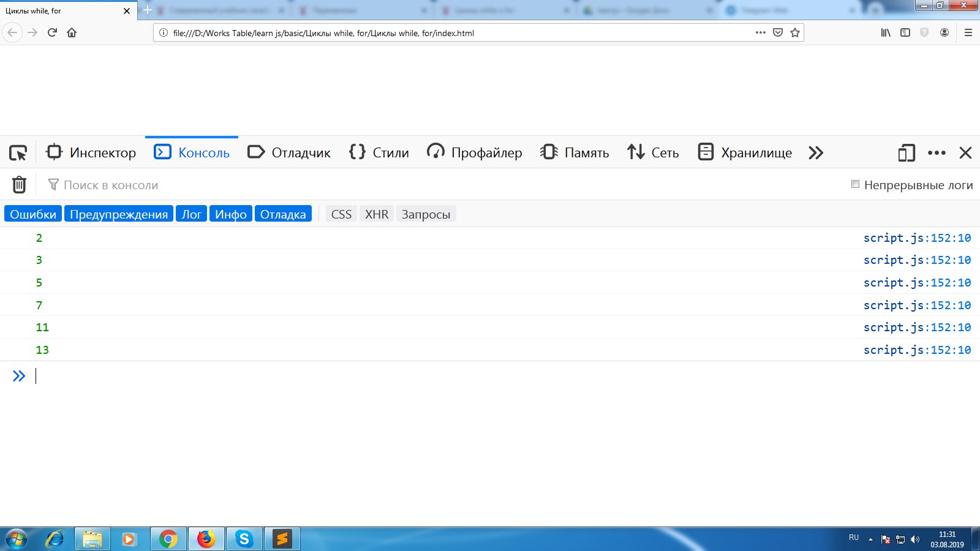Expand hidden system tray icons arrow

pyautogui.click(x=870, y=539)
